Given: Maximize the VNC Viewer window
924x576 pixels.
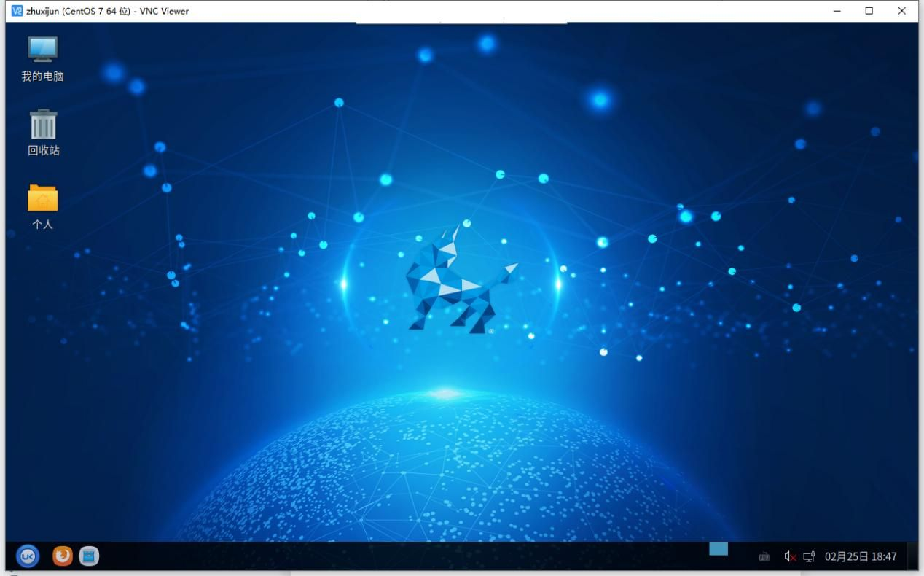Looking at the screenshot, I should (x=869, y=11).
